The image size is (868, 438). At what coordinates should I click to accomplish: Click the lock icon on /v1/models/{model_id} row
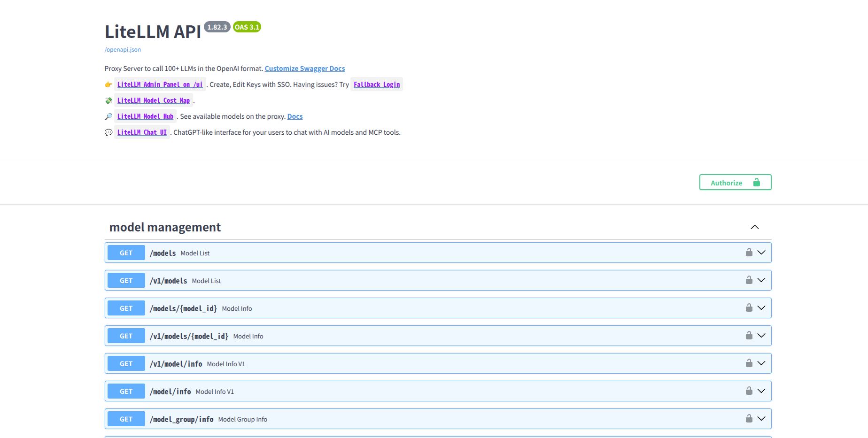point(749,336)
